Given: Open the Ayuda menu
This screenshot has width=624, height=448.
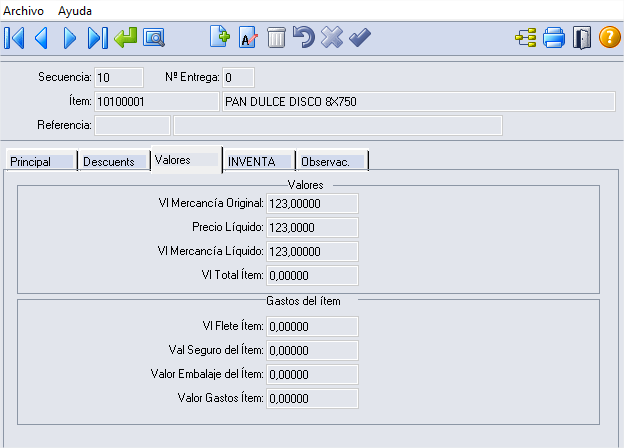Looking at the screenshot, I should 75,11.
